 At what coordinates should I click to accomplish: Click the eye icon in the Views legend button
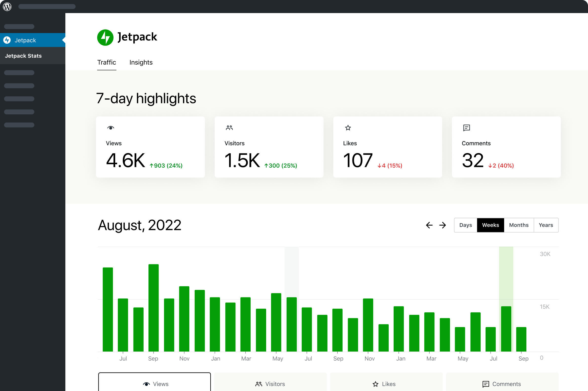click(x=147, y=384)
